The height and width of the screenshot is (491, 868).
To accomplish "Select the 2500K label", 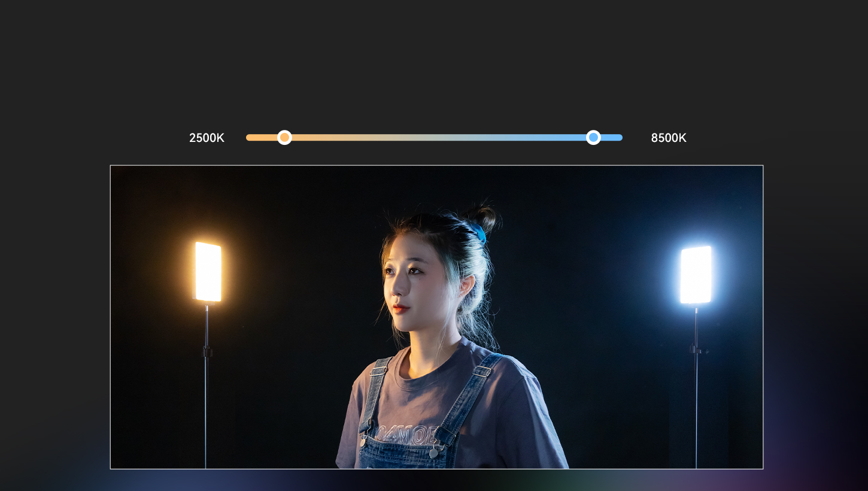I will point(207,138).
